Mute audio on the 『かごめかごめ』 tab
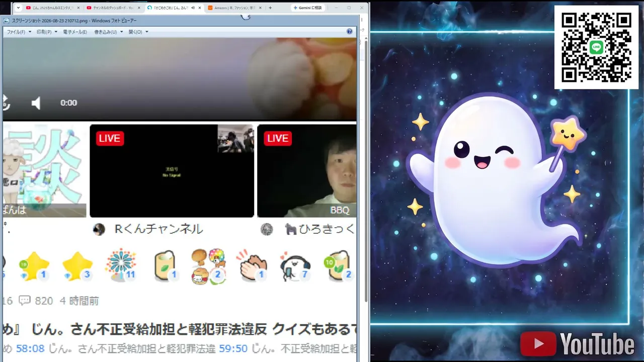This screenshot has width=644, height=362. [193, 8]
